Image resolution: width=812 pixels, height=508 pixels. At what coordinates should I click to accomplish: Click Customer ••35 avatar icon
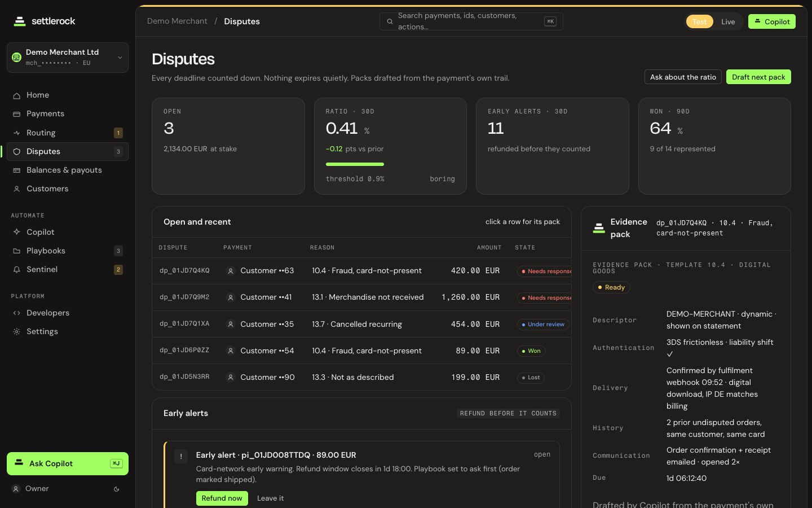[x=231, y=325]
